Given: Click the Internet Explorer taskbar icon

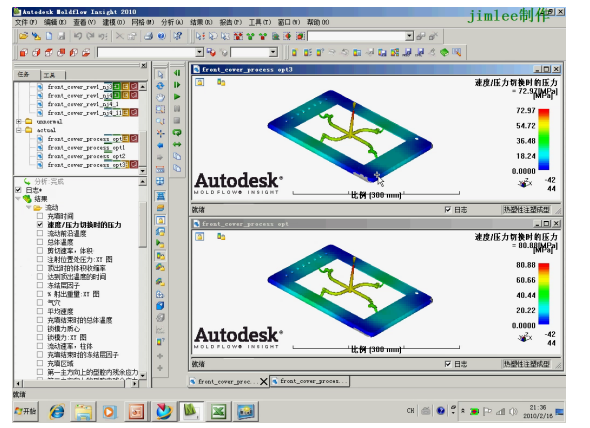Looking at the screenshot, I should (57, 411).
